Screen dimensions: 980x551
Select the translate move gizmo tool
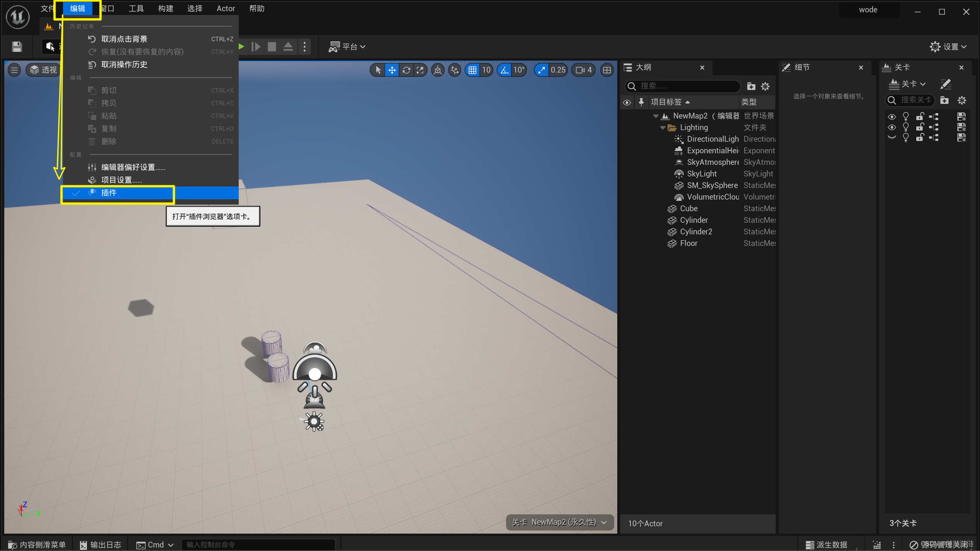pos(392,70)
